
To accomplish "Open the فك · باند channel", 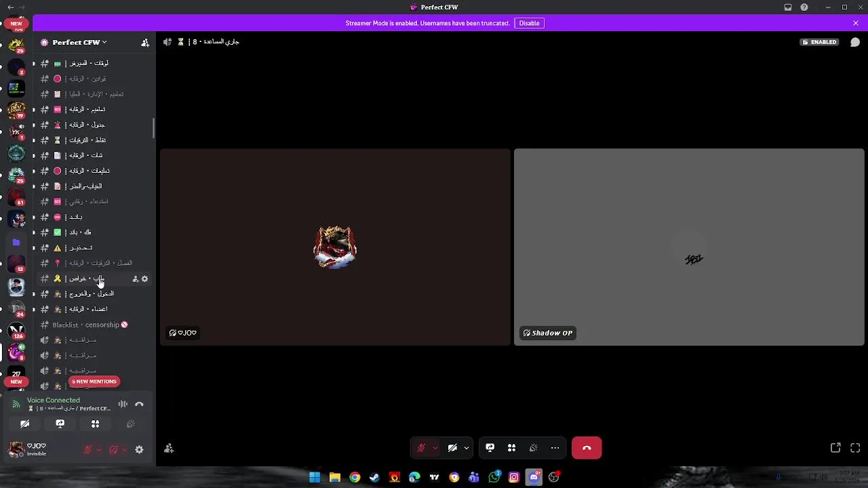I will click(94, 232).
